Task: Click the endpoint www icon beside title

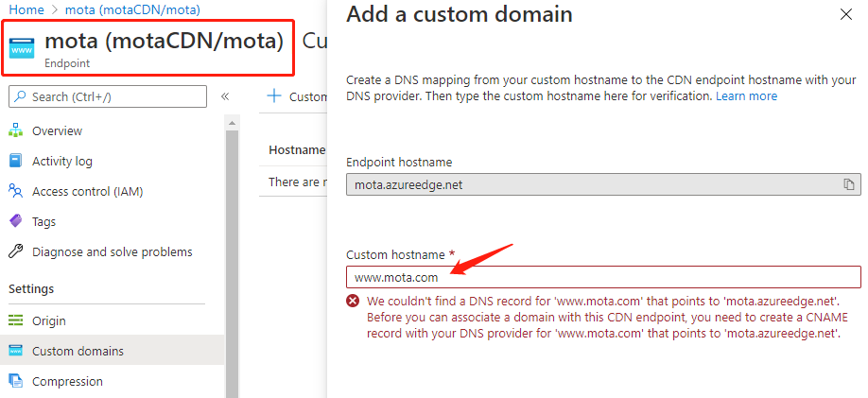Action: (x=22, y=49)
